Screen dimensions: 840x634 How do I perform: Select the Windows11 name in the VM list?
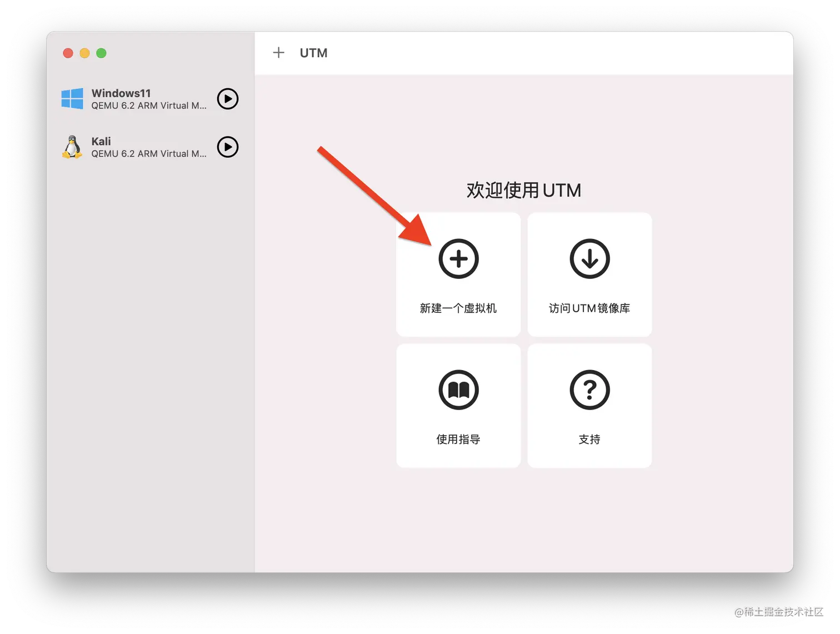click(121, 93)
